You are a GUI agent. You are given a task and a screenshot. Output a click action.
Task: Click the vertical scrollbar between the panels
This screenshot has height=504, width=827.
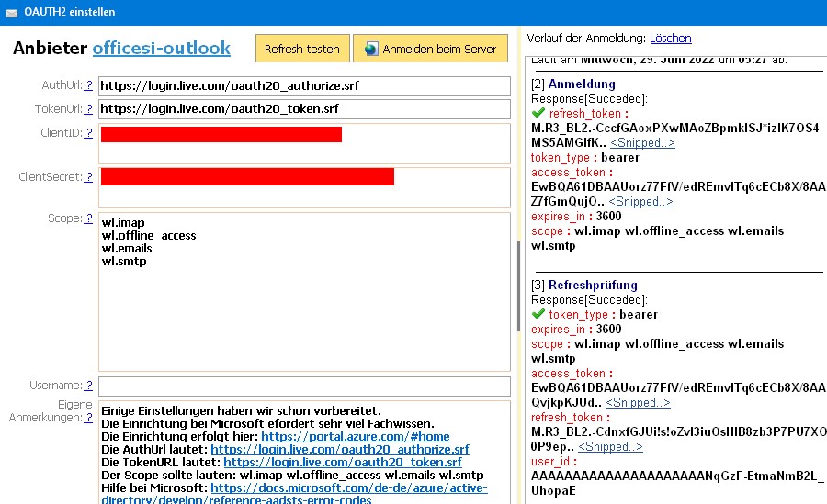click(x=519, y=286)
